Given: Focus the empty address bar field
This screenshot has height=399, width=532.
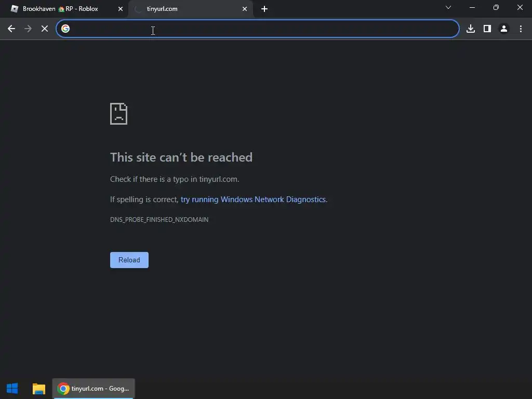Looking at the screenshot, I should 258,29.
